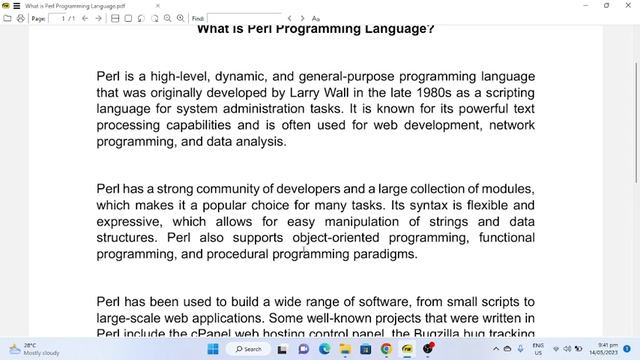640x360 pixels.
Task: Open the Chat (Teams) taskbar icon
Action: pos(303,349)
